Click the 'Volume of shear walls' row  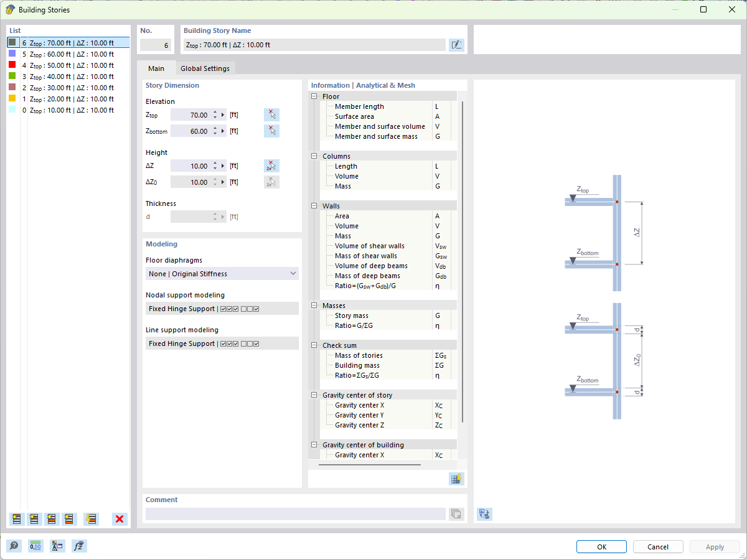tap(387, 246)
